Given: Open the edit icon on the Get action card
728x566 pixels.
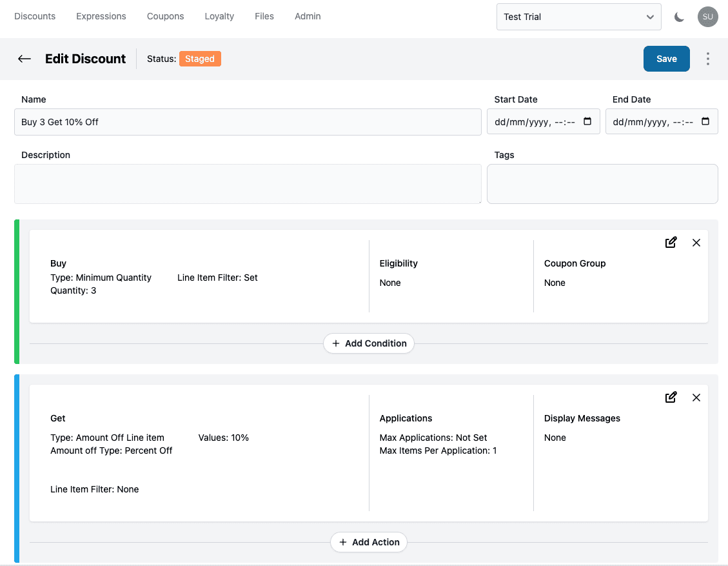Looking at the screenshot, I should click(x=671, y=397).
